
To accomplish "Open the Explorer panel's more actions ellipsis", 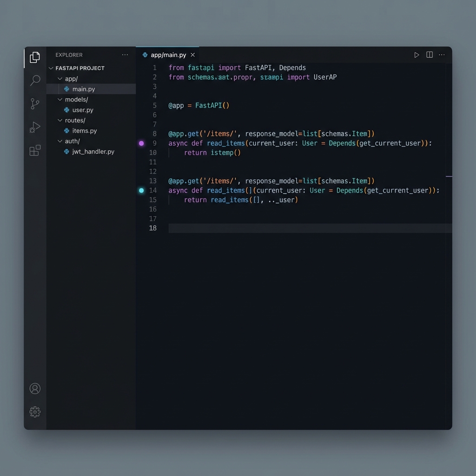I will pos(125,54).
